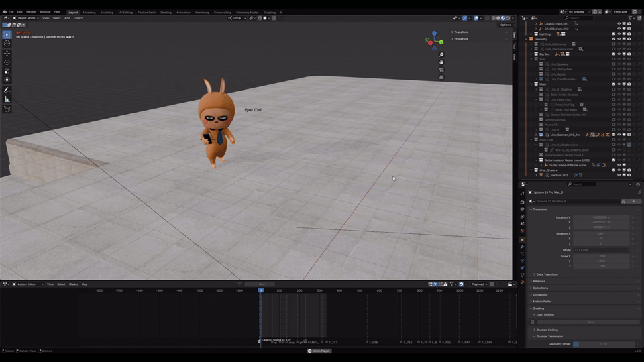644x362 pixels.
Task: Open the Material properties tab icon
Action: pos(522,282)
